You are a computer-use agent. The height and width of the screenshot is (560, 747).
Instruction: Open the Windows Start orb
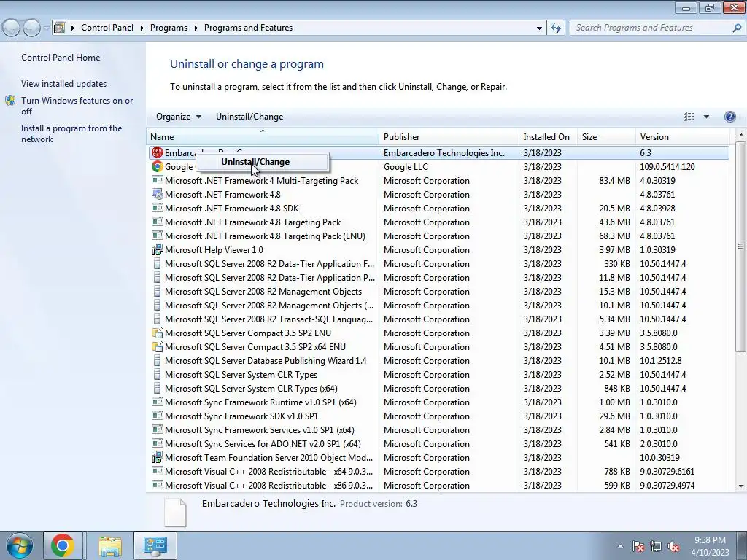coord(19,545)
